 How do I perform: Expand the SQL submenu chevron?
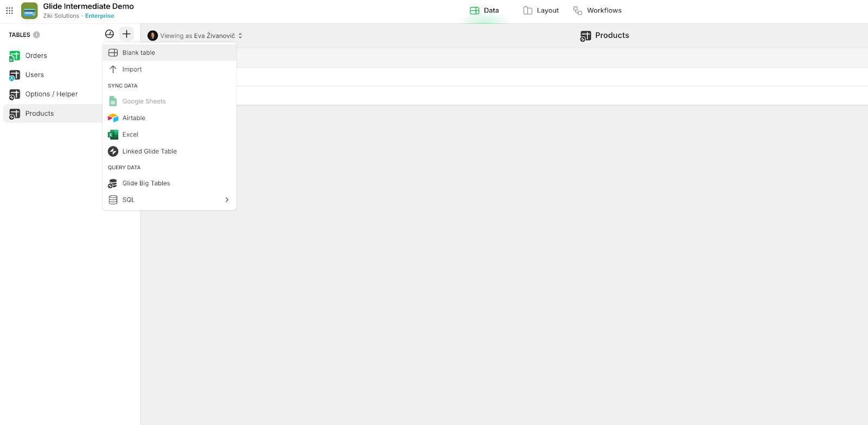(227, 200)
